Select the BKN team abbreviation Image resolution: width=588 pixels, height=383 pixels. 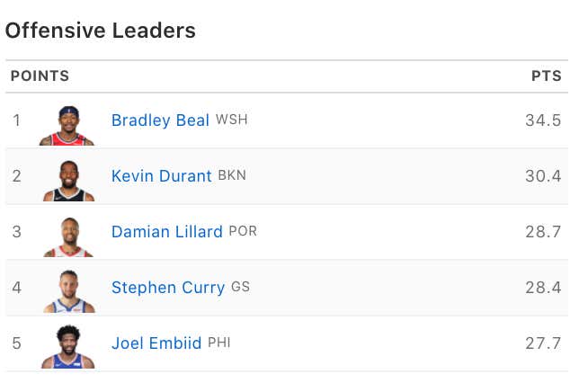coord(232,175)
